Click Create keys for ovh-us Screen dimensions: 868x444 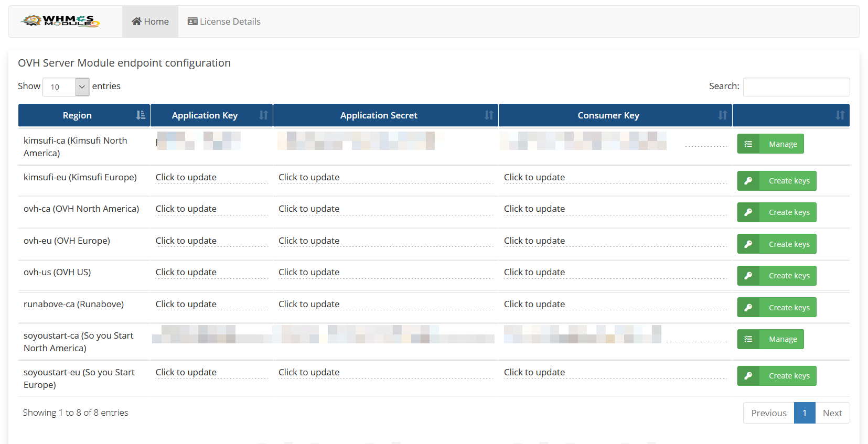tap(777, 276)
